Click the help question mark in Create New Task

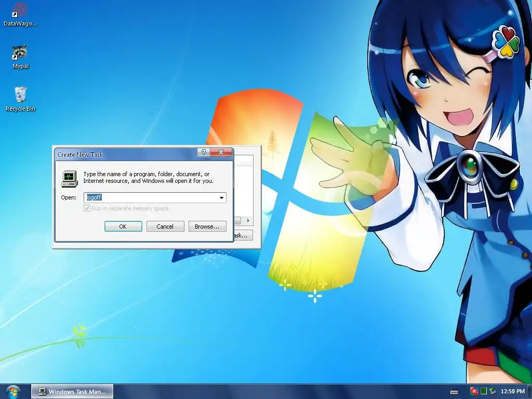(203, 152)
